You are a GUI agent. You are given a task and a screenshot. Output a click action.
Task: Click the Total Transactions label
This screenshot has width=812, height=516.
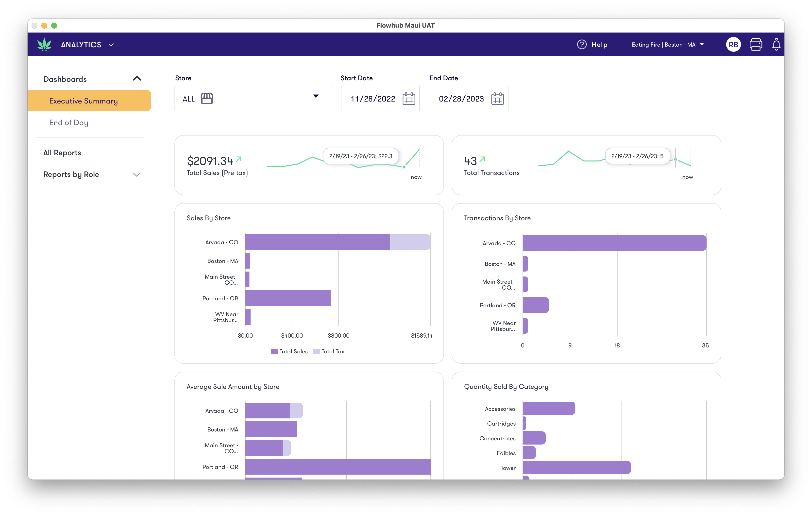pyautogui.click(x=492, y=173)
